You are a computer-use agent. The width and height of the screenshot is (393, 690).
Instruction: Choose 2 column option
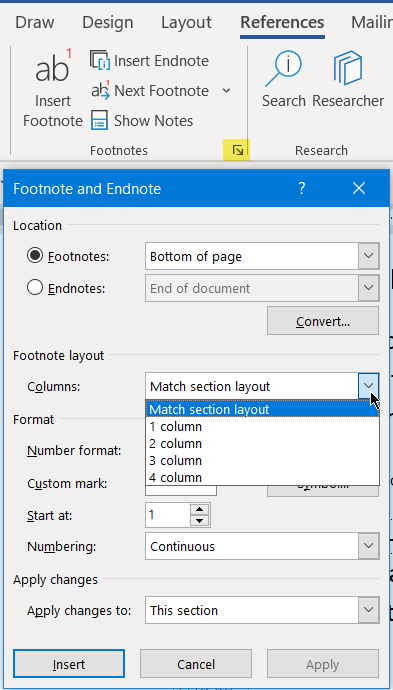tap(262, 443)
